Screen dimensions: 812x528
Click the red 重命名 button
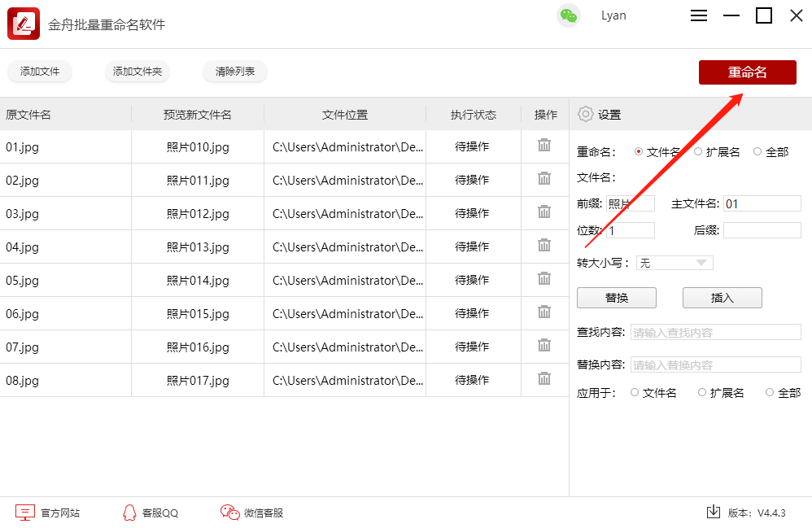coord(747,72)
